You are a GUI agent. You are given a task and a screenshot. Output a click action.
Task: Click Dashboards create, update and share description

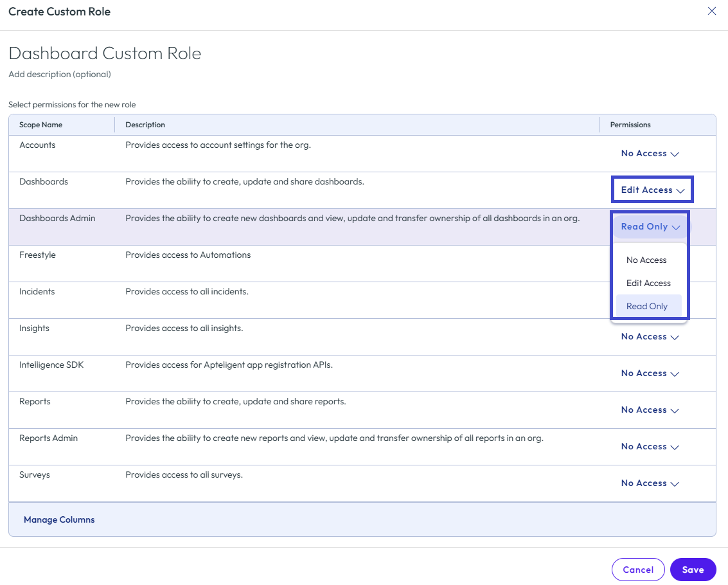pos(245,182)
